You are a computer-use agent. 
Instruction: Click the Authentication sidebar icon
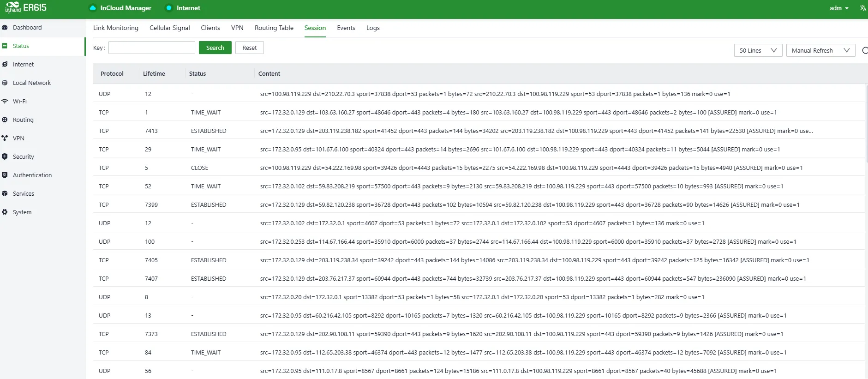(5, 175)
